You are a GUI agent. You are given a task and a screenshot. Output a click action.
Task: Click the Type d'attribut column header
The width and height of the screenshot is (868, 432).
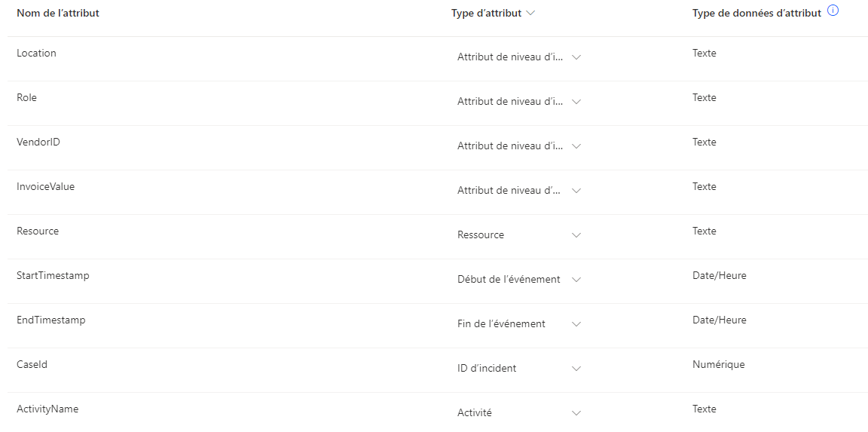[x=487, y=14]
